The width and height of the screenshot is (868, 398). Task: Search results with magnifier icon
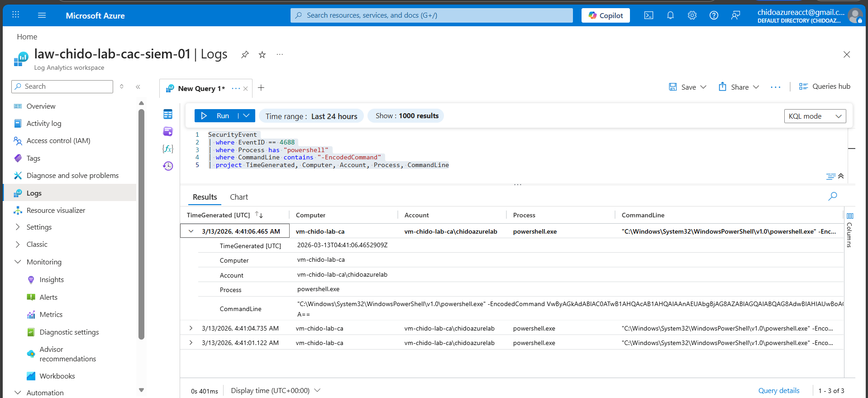point(833,196)
